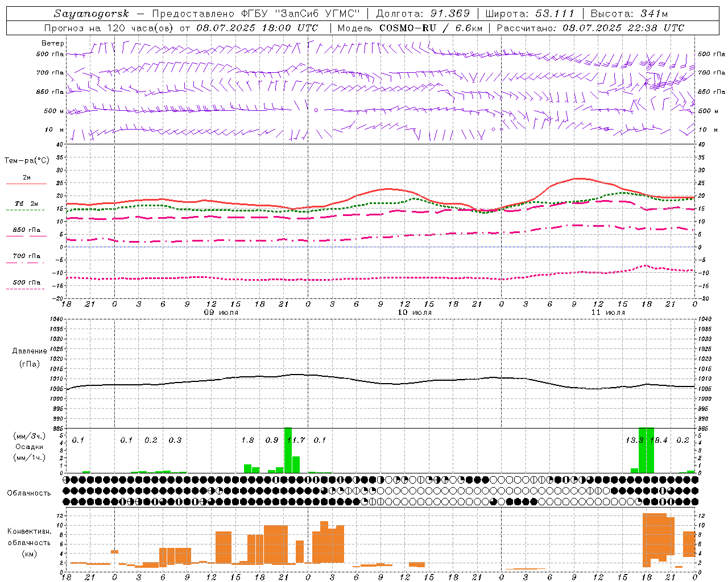Click the model label COSMO-RU / 6.6км

click(431, 28)
